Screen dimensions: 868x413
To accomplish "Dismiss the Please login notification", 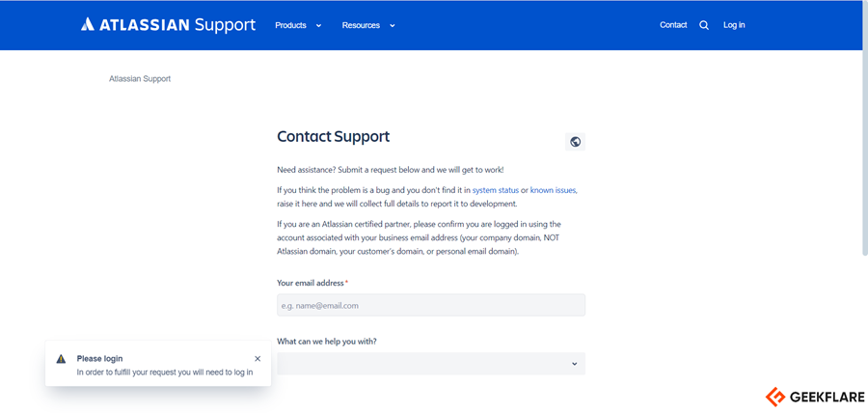I will coord(258,359).
